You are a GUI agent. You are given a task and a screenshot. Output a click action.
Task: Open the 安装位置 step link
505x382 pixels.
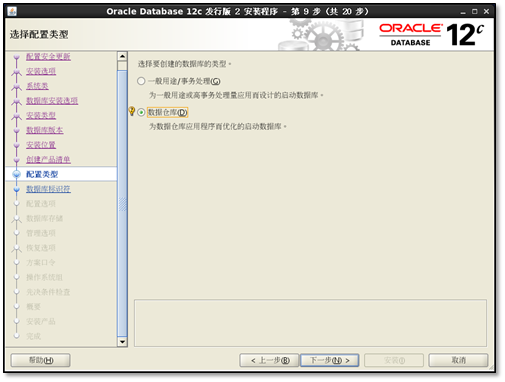click(x=41, y=145)
